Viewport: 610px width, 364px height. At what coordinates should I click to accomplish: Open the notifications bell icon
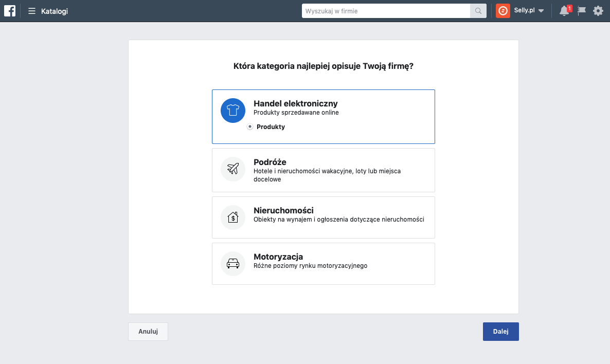[x=564, y=11]
